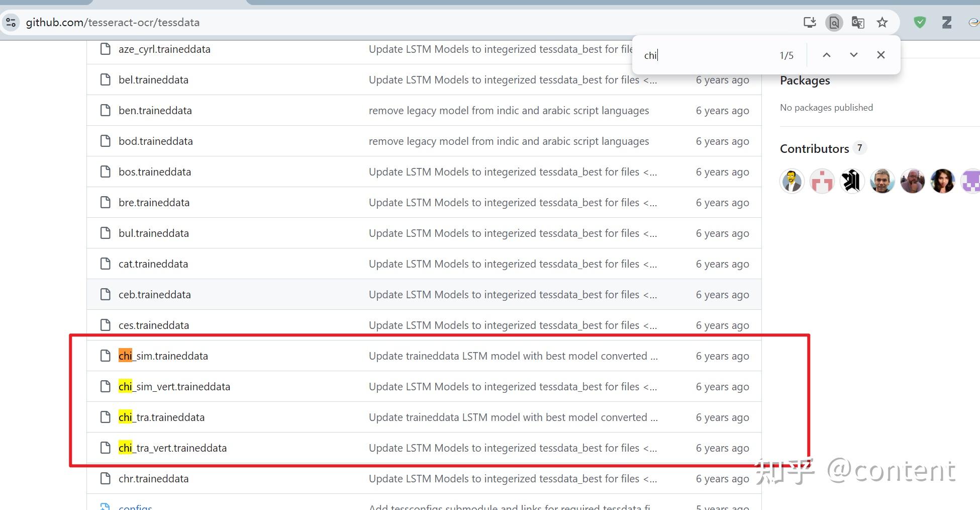Click the install app icon in address bar
The height and width of the screenshot is (510, 980).
810,22
